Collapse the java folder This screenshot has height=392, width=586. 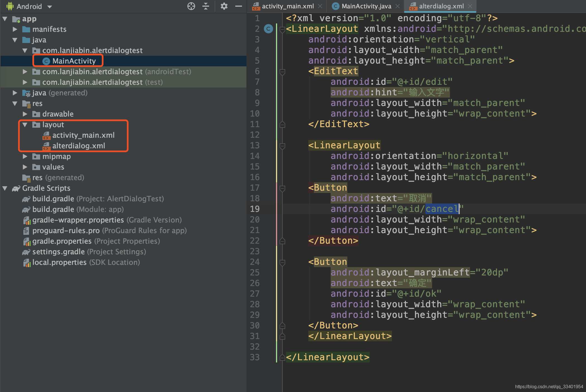[15, 40]
